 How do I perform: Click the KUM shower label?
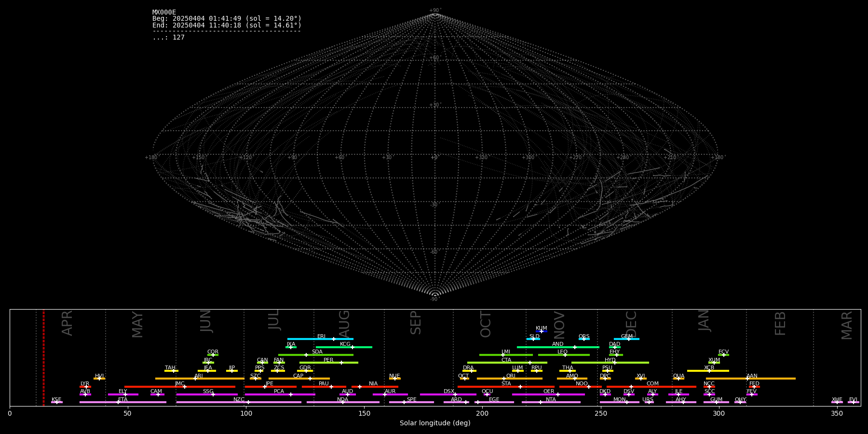point(542,328)
